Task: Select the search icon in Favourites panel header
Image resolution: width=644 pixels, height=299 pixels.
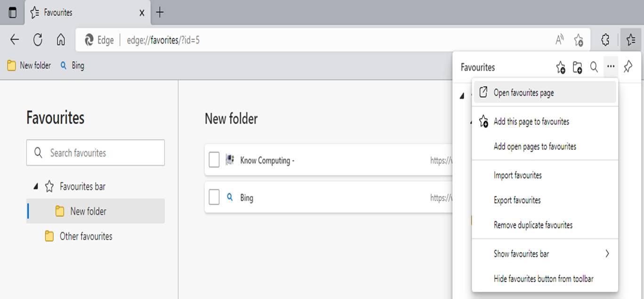Action: click(594, 67)
